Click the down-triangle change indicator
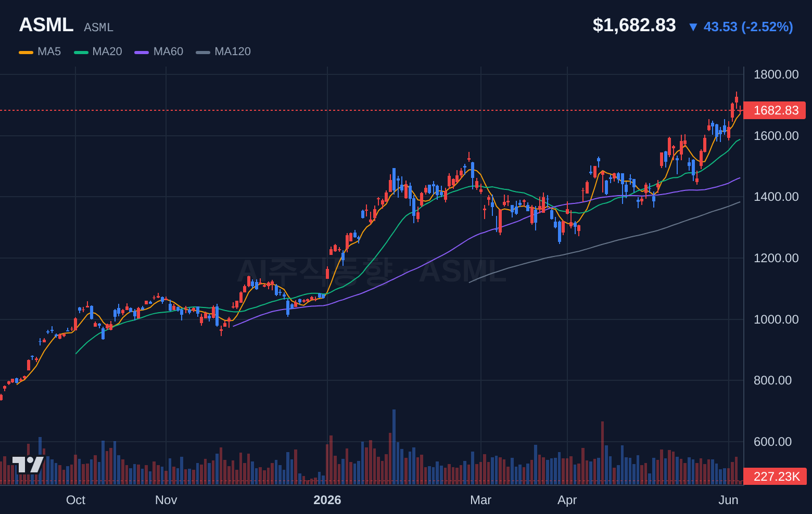 tap(693, 27)
